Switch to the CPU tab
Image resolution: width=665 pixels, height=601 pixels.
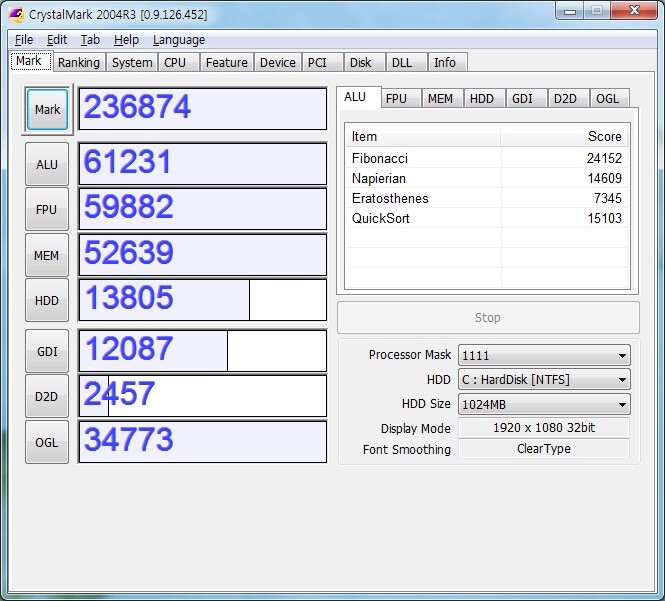tap(175, 62)
